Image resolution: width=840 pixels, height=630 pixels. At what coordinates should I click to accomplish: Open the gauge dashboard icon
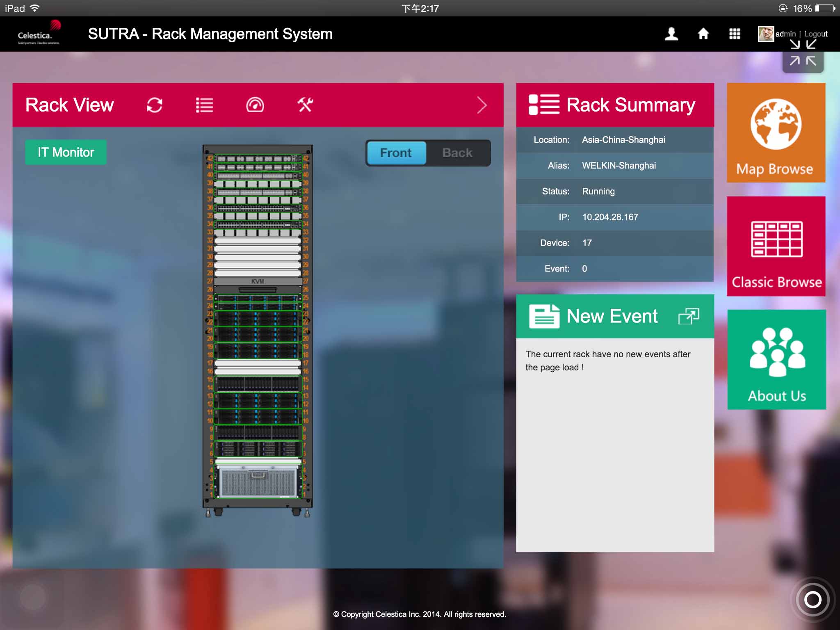[255, 105]
